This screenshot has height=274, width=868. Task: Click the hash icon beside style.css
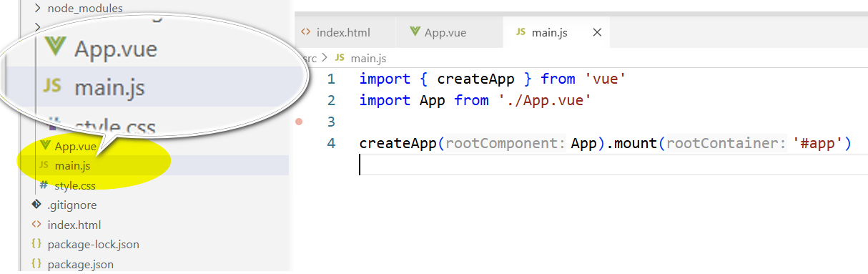[x=44, y=186]
